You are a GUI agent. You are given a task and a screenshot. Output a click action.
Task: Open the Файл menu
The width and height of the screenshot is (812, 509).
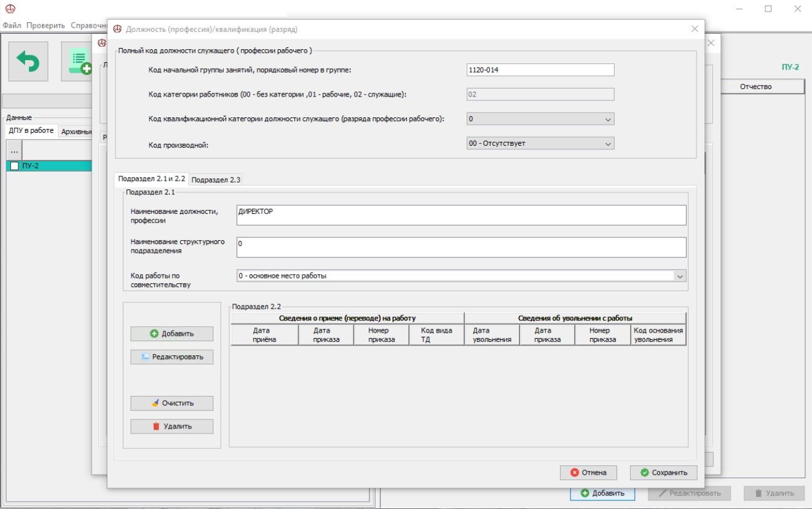point(12,26)
